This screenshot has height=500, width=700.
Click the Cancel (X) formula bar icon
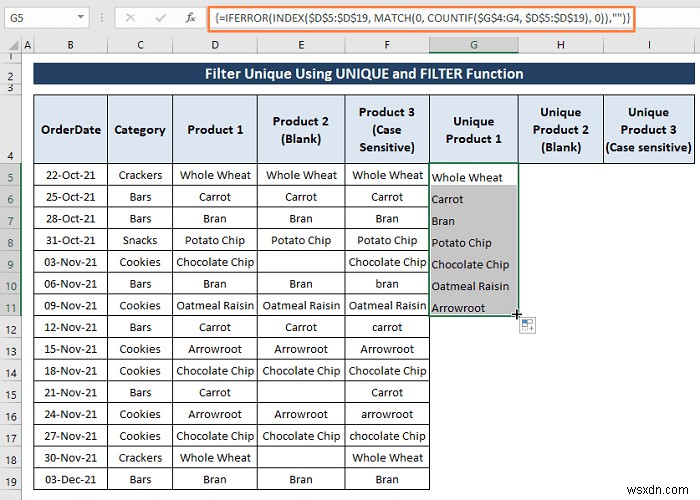130,18
